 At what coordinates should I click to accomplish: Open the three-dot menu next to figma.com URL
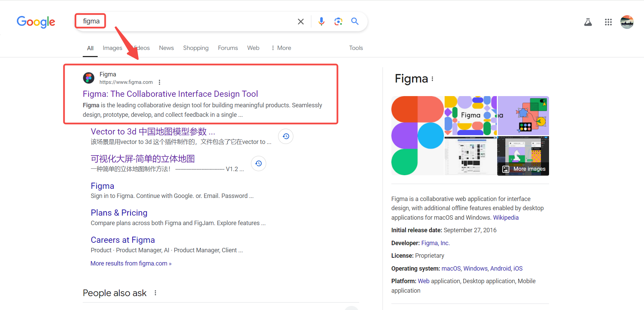tap(159, 82)
